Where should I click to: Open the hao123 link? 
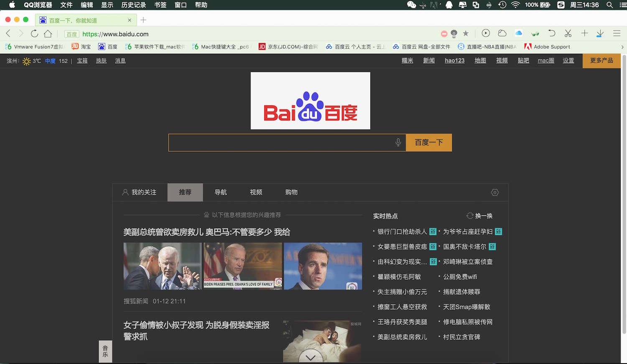click(455, 61)
